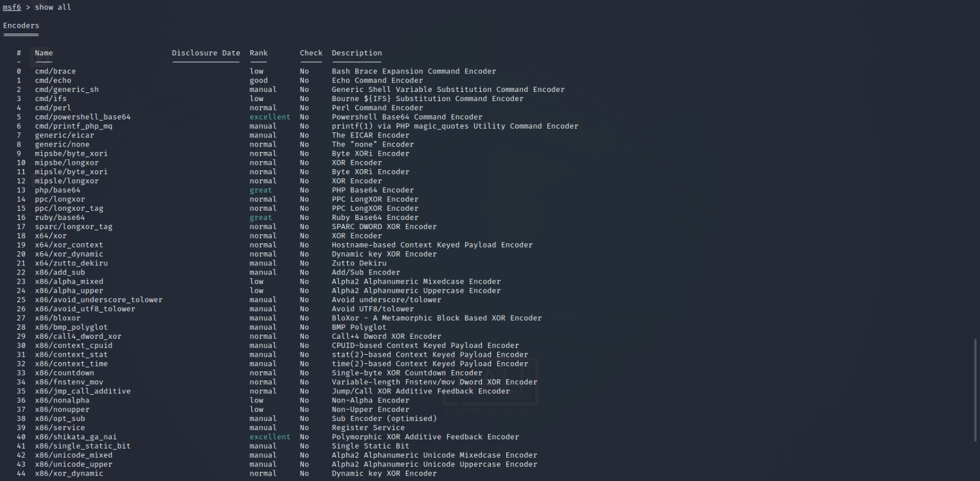Image resolution: width=980 pixels, height=481 pixels.
Task: Select mipsle/byte_xori encoder name
Action: (x=71, y=172)
